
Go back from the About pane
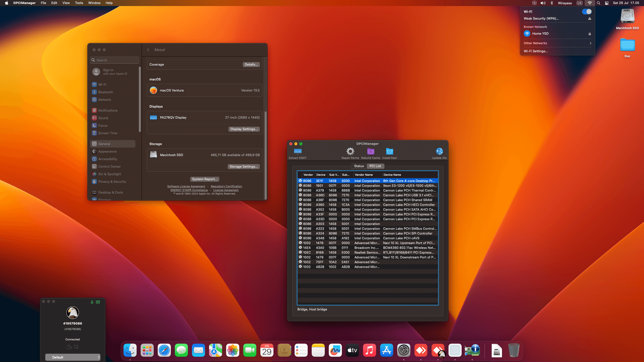tap(148, 50)
